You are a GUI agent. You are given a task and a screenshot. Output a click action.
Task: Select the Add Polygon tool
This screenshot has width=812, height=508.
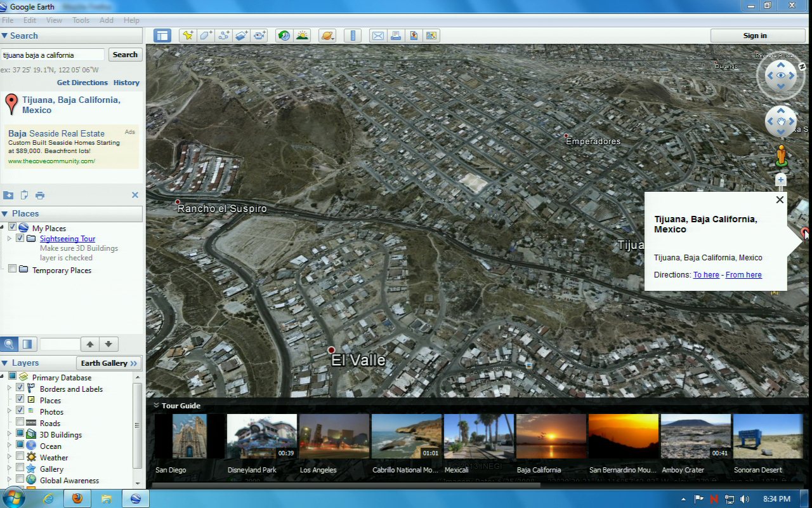206,36
